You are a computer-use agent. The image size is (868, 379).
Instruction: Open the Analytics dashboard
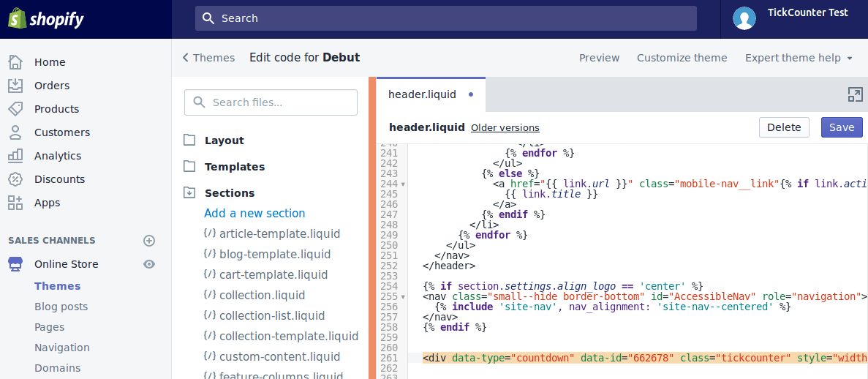[57, 156]
